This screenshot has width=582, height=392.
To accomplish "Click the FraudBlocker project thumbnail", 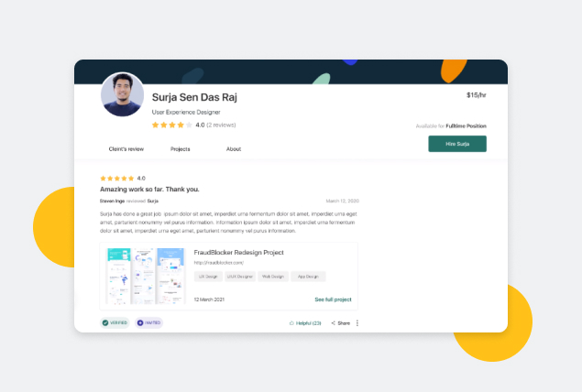I will pyautogui.click(x=146, y=276).
